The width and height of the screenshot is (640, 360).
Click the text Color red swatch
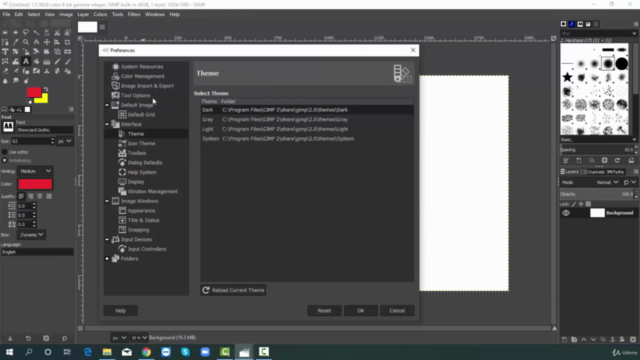pyautogui.click(x=35, y=184)
